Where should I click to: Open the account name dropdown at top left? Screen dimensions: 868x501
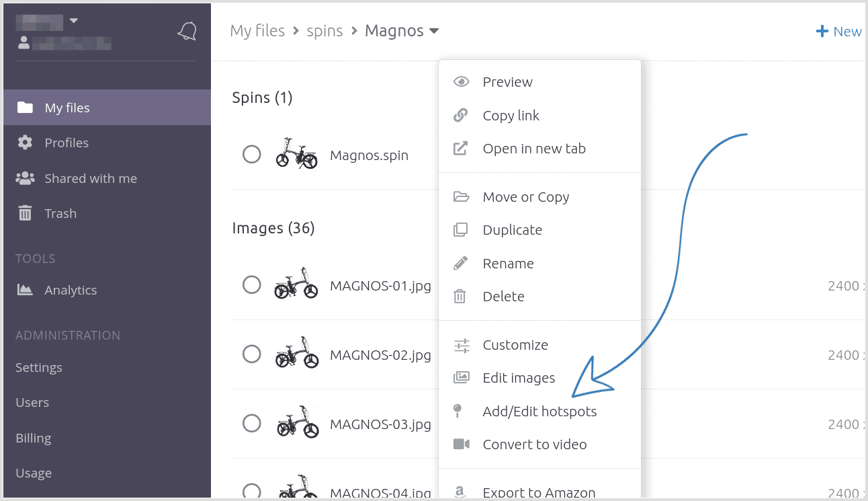pos(74,19)
